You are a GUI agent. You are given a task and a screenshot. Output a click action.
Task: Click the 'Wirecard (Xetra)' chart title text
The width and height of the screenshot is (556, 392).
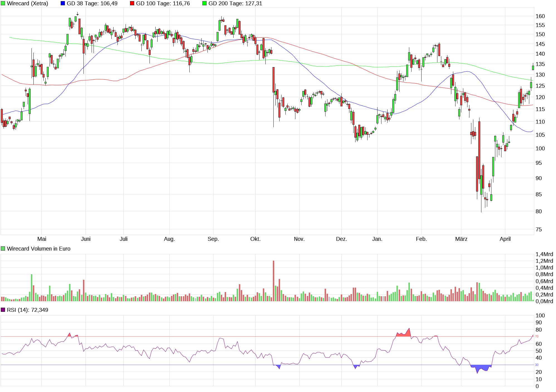click(x=27, y=3)
